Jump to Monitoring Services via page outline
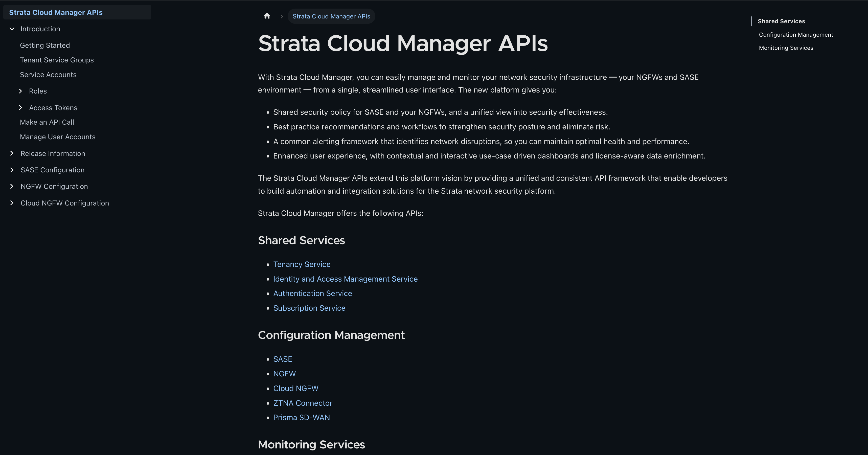 tap(786, 48)
